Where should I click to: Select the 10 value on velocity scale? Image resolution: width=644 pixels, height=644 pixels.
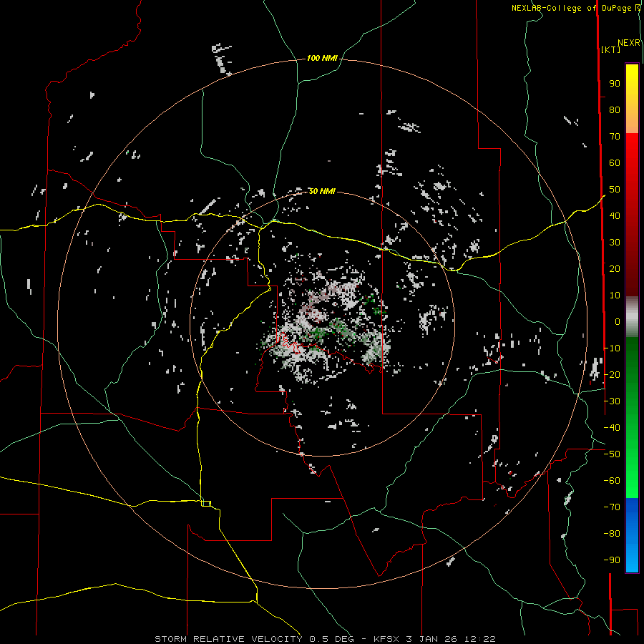point(615,296)
